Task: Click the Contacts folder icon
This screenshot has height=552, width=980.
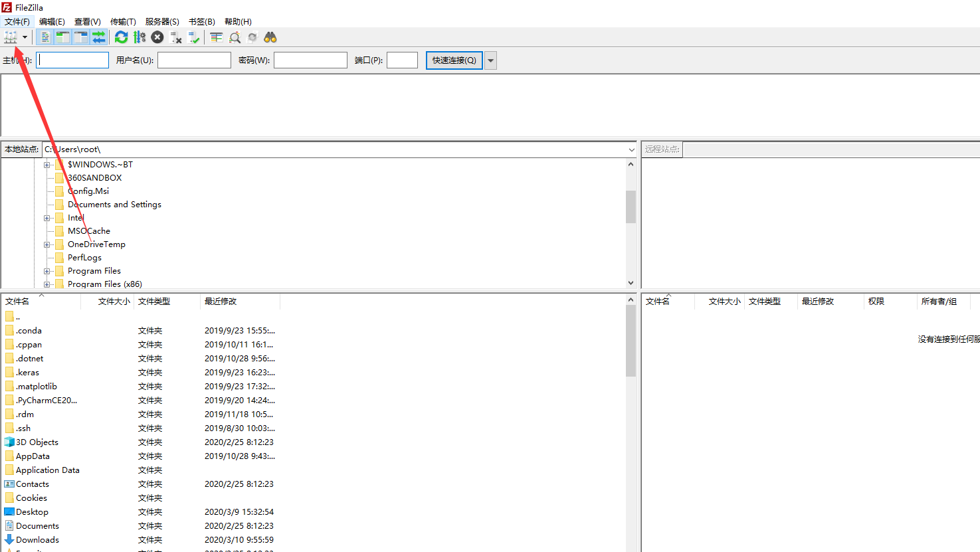Action: click(9, 484)
